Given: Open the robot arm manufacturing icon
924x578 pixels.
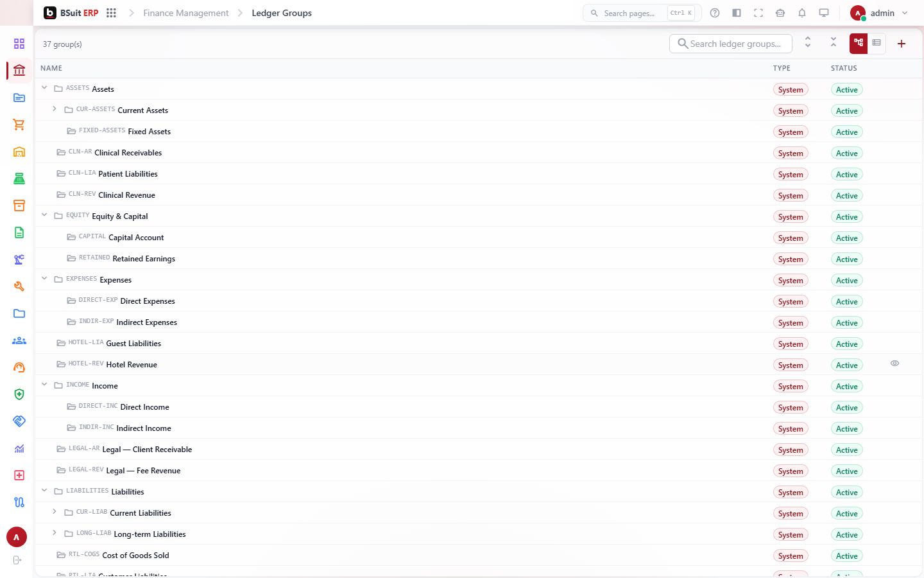Looking at the screenshot, I should point(19,259).
